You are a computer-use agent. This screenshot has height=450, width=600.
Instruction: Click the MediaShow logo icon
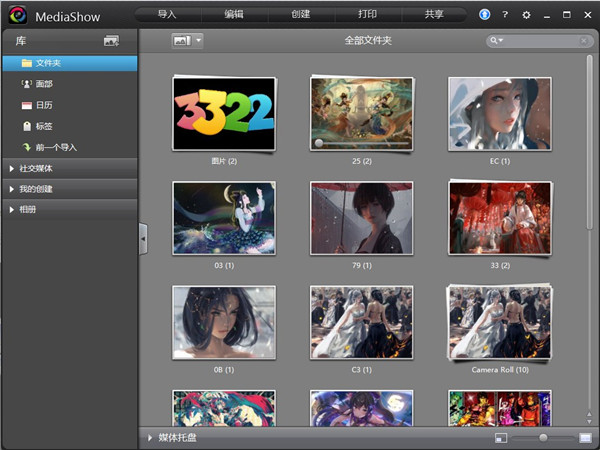click(15, 14)
